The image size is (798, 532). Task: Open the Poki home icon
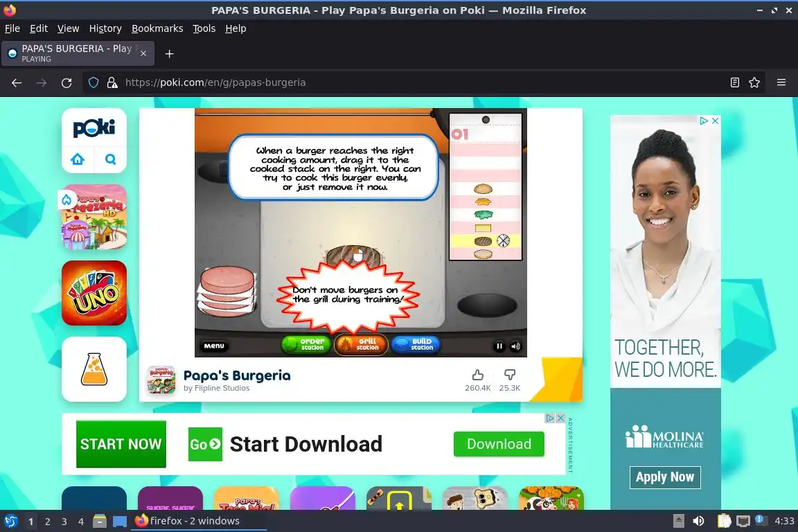point(78,159)
